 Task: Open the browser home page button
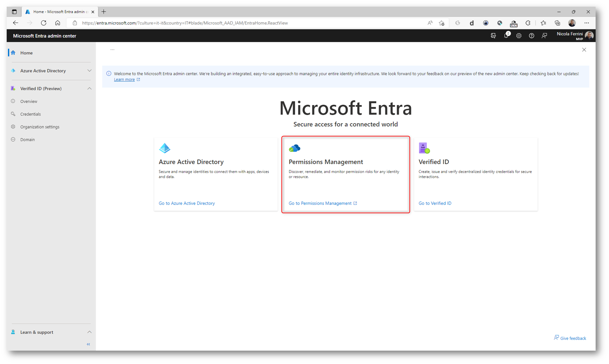click(58, 23)
